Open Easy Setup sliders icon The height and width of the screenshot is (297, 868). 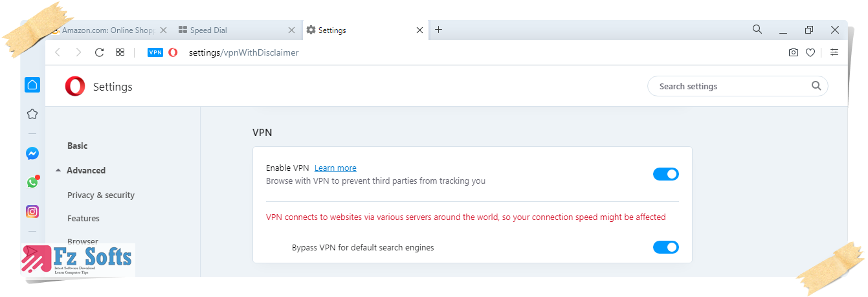tap(834, 52)
